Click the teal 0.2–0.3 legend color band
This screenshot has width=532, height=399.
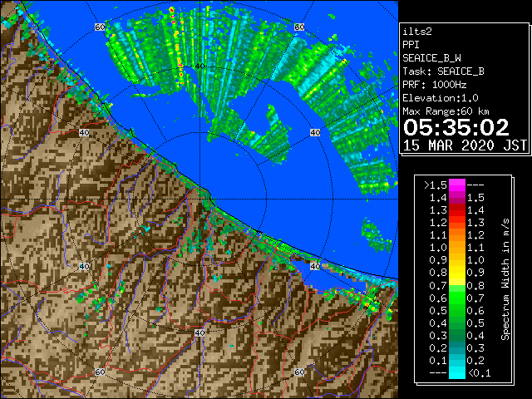tap(456, 347)
